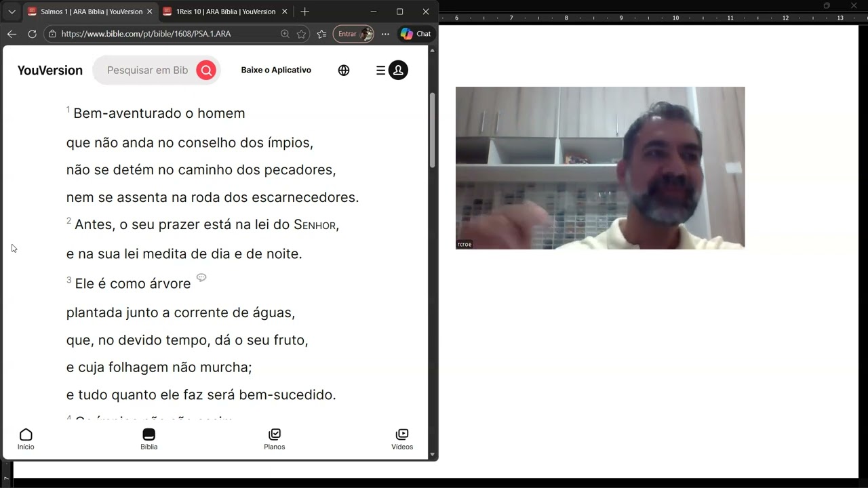Select verse 2 'Antes, o seu prazer'
The image size is (868, 488).
click(x=207, y=224)
